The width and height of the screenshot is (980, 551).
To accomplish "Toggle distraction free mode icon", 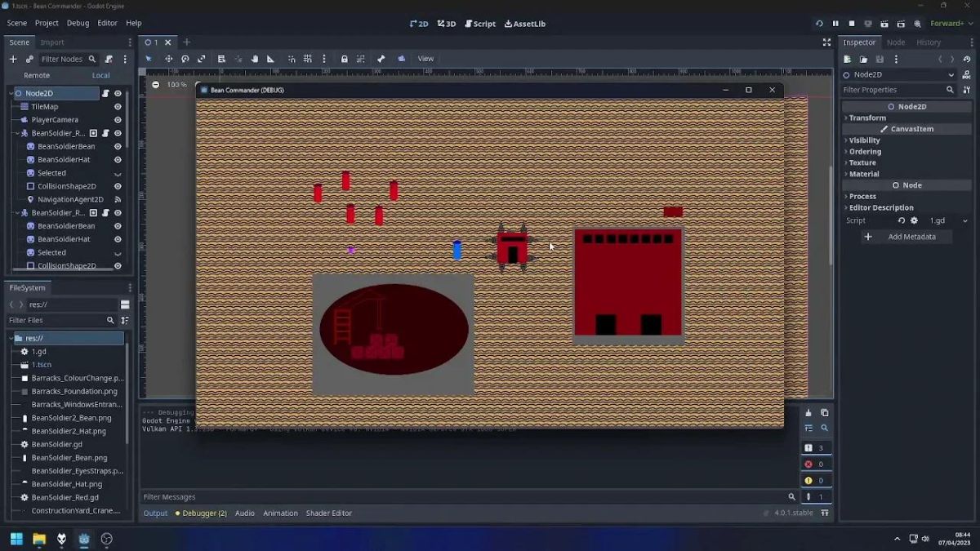I will (826, 42).
